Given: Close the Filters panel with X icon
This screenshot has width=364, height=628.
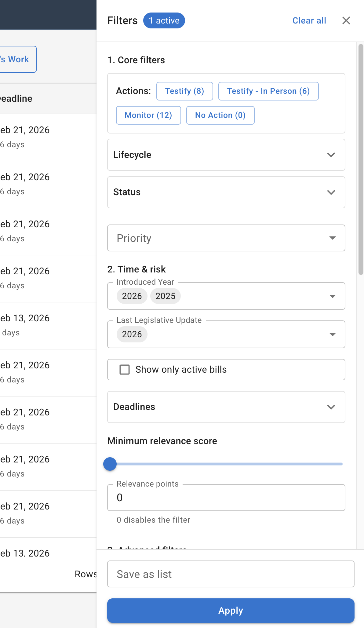Looking at the screenshot, I should [x=346, y=20].
